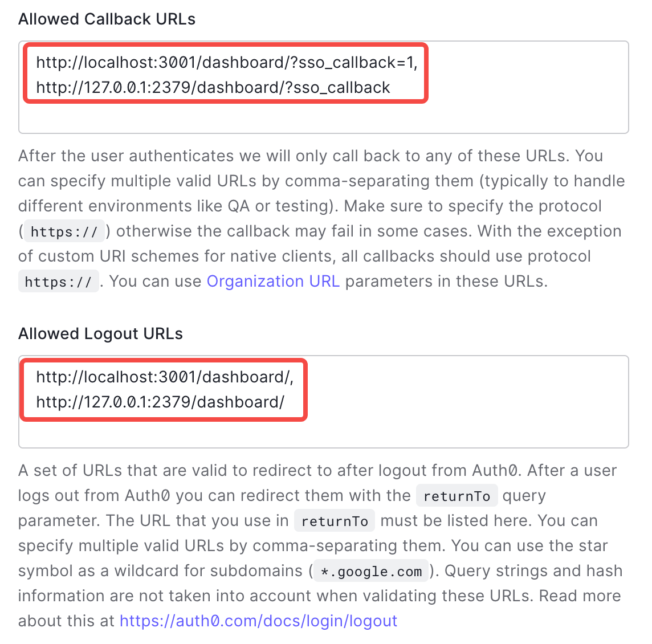652x644 pixels.
Task: Click the localhost:3001/dashboard/ logout URL line
Action: click(x=164, y=377)
